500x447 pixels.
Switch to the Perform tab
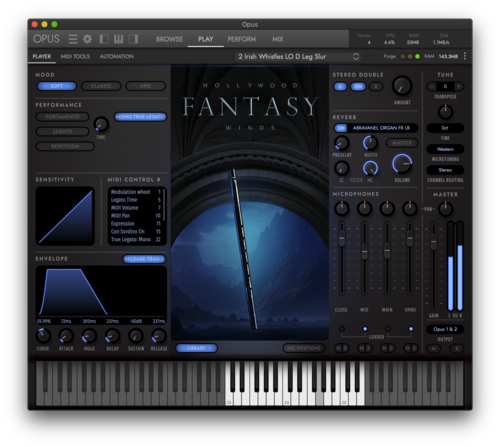point(242,39)
